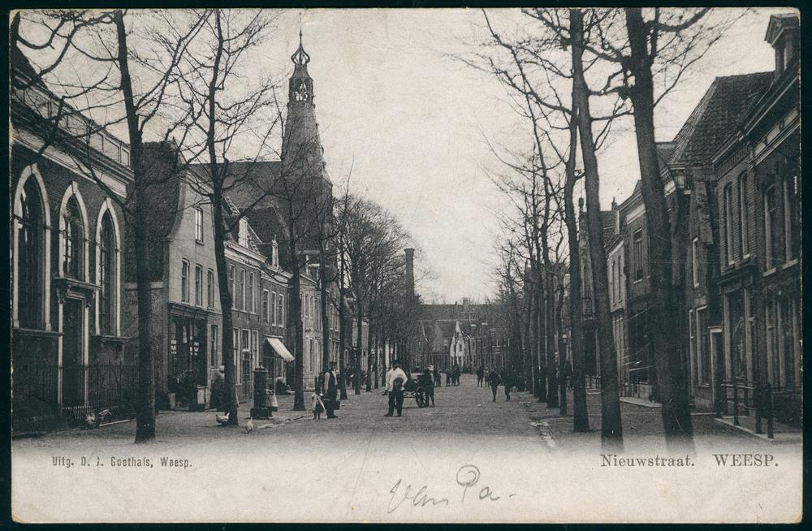
Task: Select the handcart in the street
Action: coord(417,393)
